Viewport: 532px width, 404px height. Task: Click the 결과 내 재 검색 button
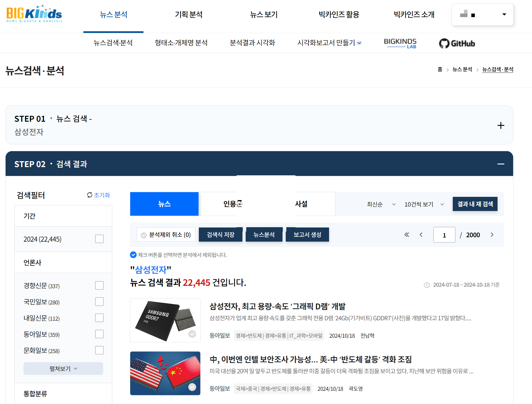coord(475,204)
